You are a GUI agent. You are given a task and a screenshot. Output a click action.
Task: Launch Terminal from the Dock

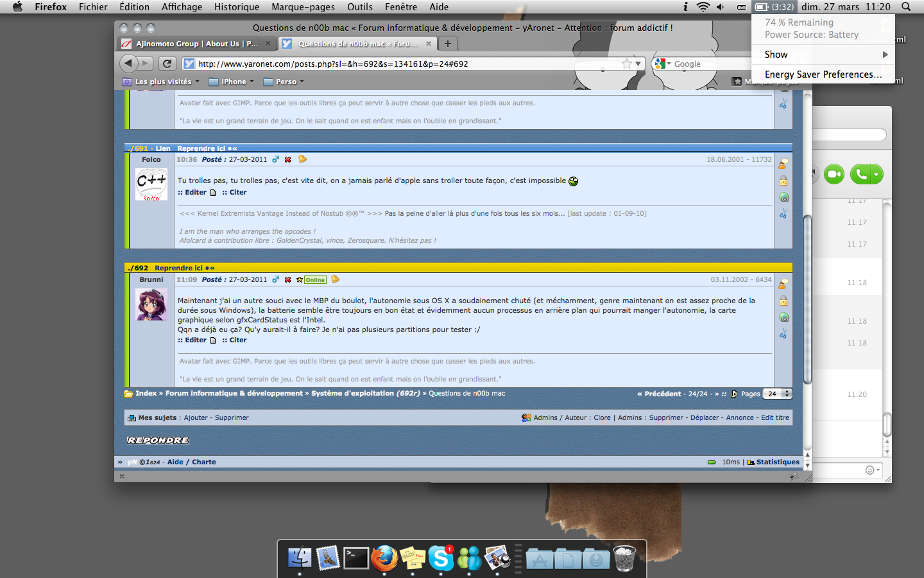(356, 558)
